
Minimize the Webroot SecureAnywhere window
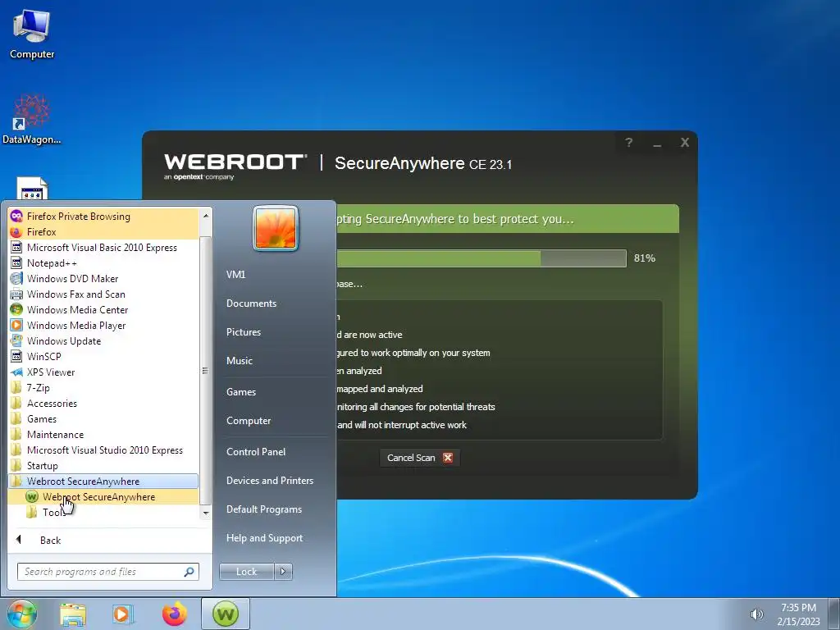pos(657,144)
